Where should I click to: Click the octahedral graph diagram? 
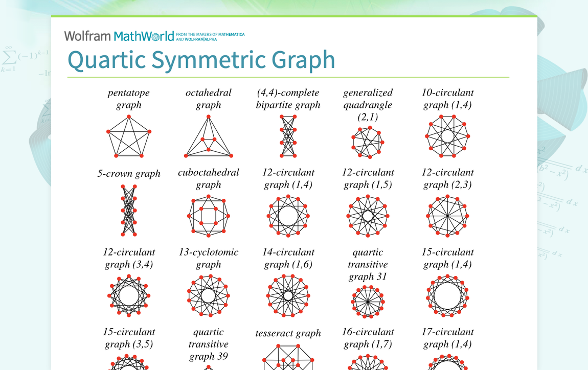pos(208,136)
